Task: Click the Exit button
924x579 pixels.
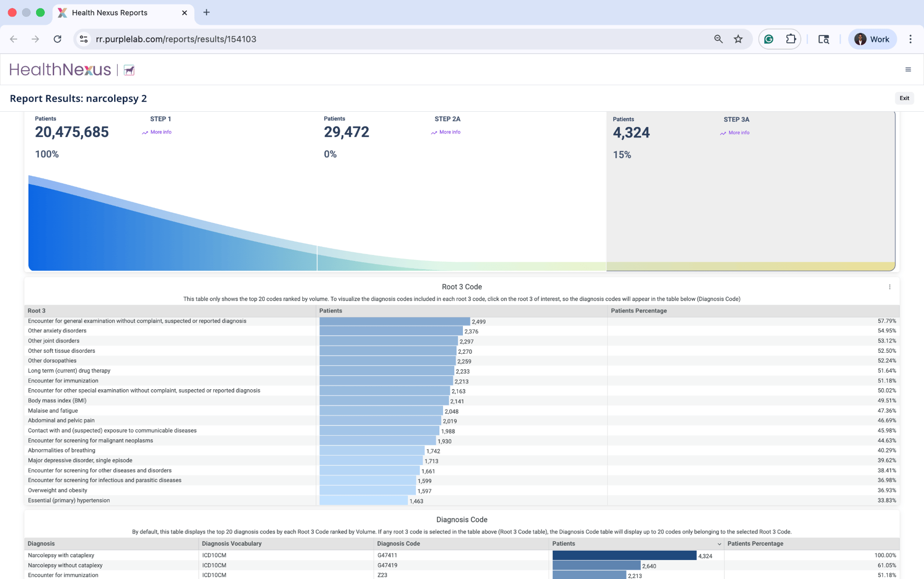Action: tap(904, 98)
